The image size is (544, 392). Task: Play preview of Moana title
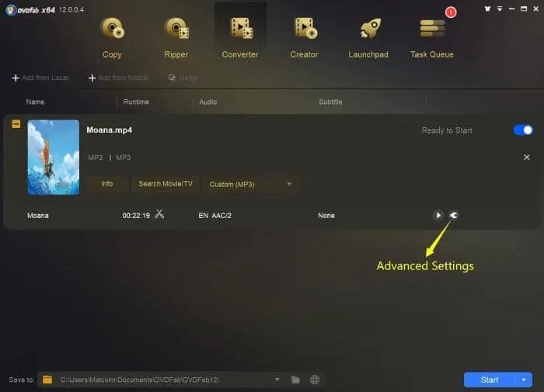pyautogui.click(x=438, y=215)
